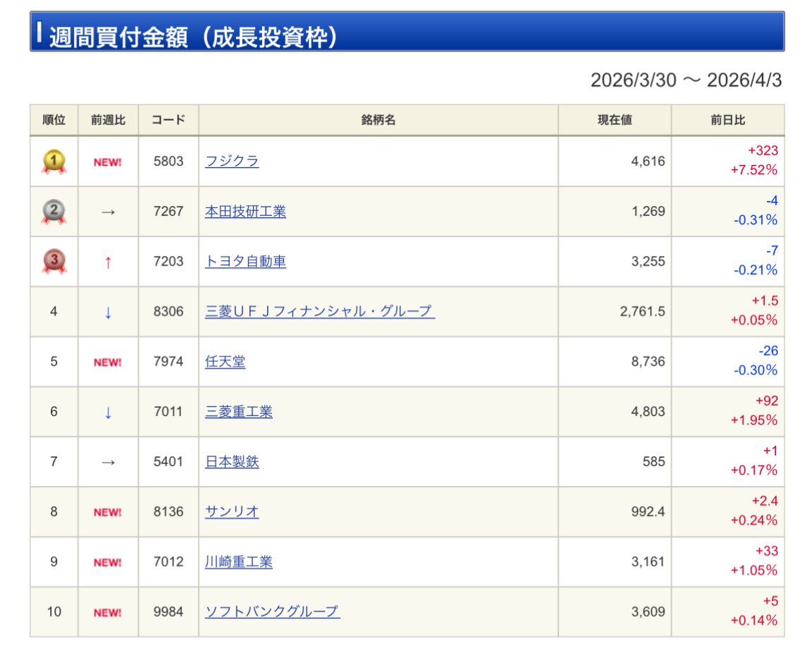Click the sideways arrow in 日本製鉄 row

[108, 462]
